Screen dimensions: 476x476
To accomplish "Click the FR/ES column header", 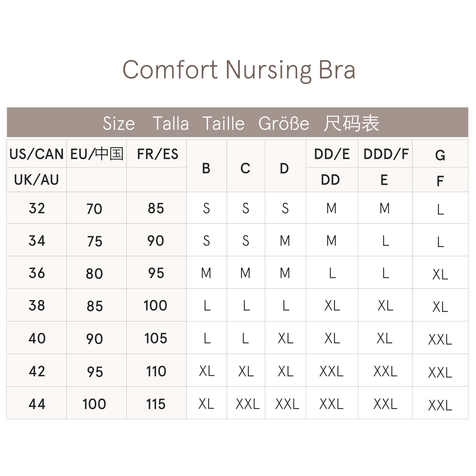I will 157,154.
